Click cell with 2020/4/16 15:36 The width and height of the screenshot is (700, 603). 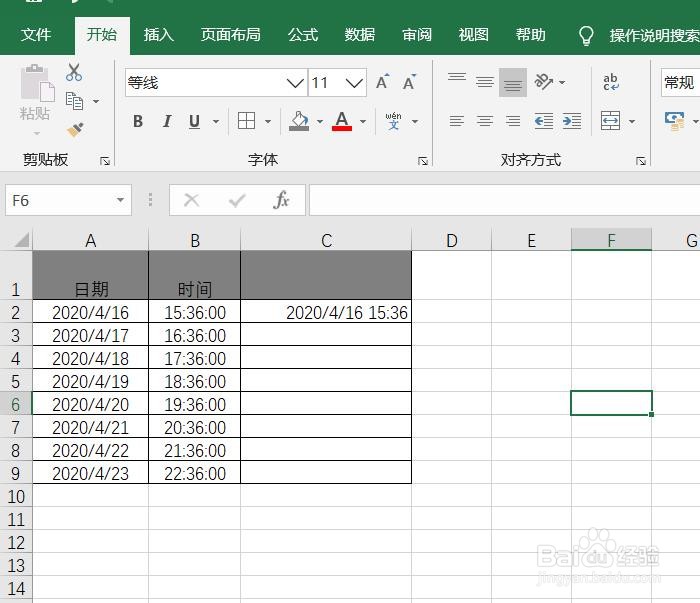click(326, 312)
